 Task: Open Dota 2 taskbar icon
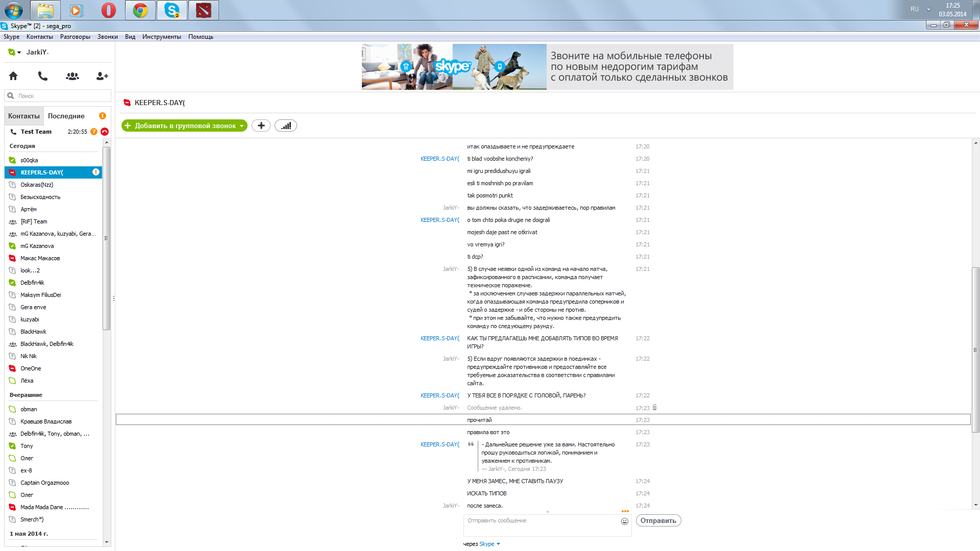(x=204, y=10)
